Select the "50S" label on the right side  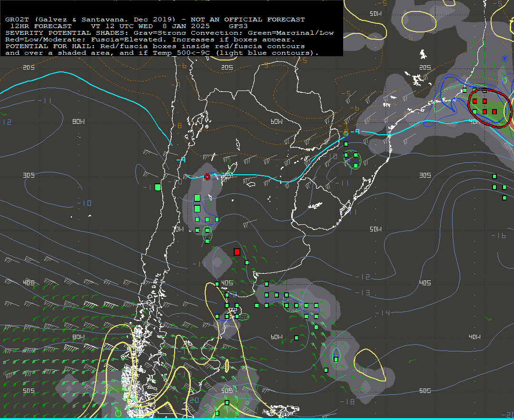point(425,391)
